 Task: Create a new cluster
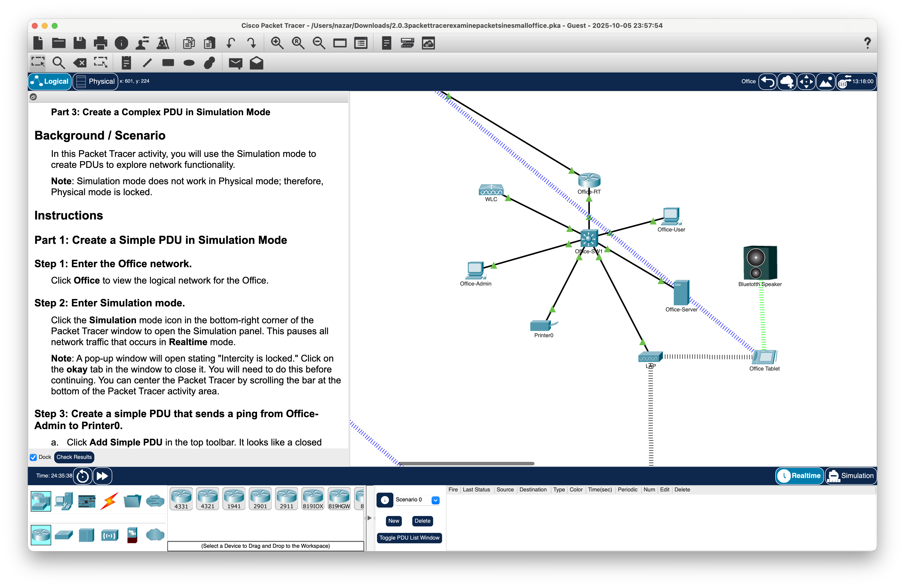pyautogui.click(x=786, y=81)
